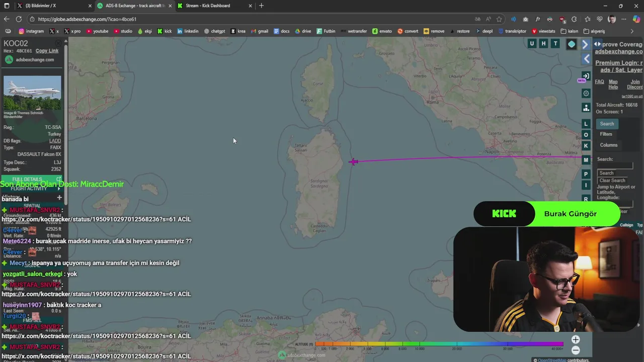Toggle the I map option button
Viewport: 644px width, 362px height.
pyautogui.click(x=586, y=185)
